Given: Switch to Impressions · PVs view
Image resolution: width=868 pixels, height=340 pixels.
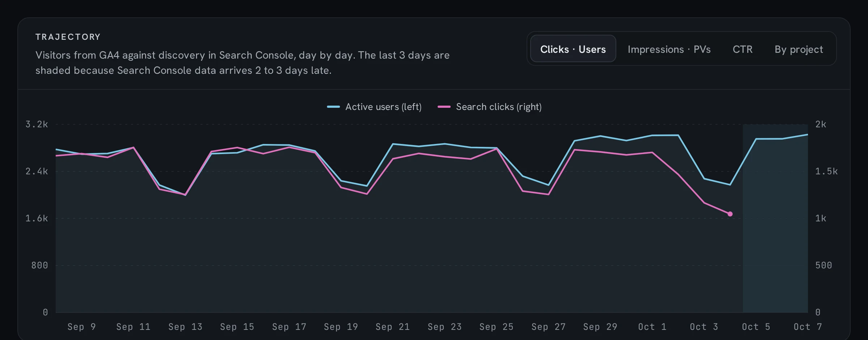Looking at the screenshot, I should tap(669, 49).
